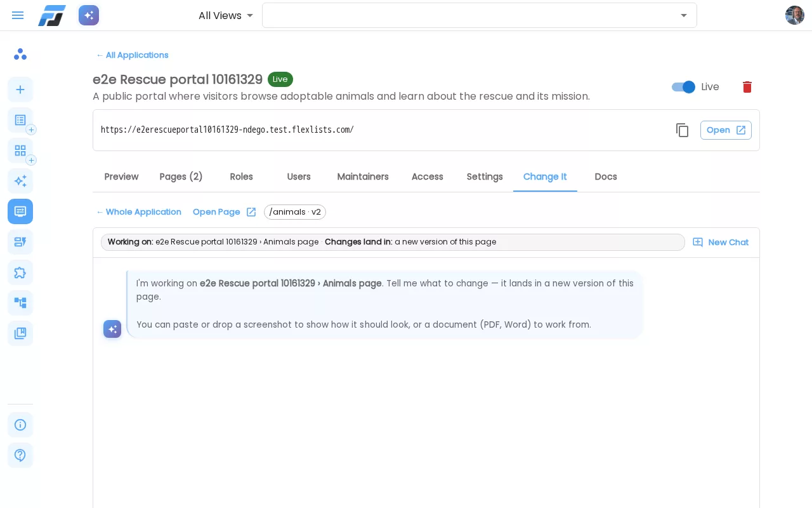812x508 pixels.
Task: Click the three-dots icon atop the sidebar
Action: [20, 54]
